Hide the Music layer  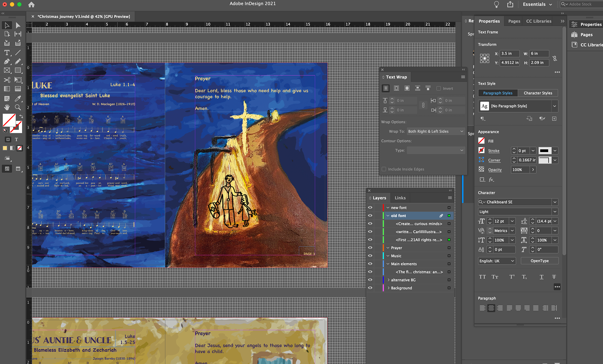pyautogui.click(x=370, y=256)
